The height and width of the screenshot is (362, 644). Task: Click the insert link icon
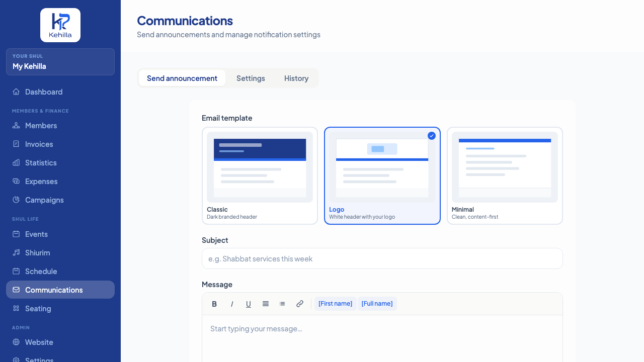(x=300, y=304)
